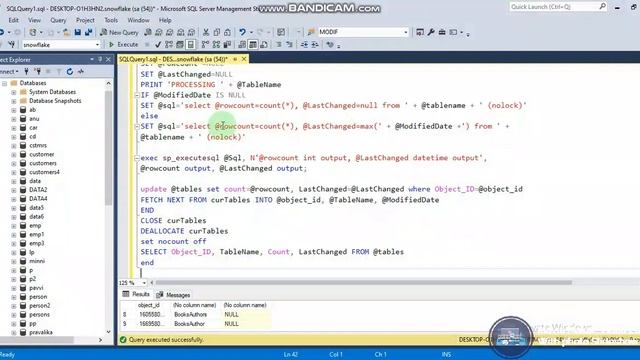Open the 125 % zoom dropdown
The width and height of the screenshot is (640, 360).
(144, 283)
